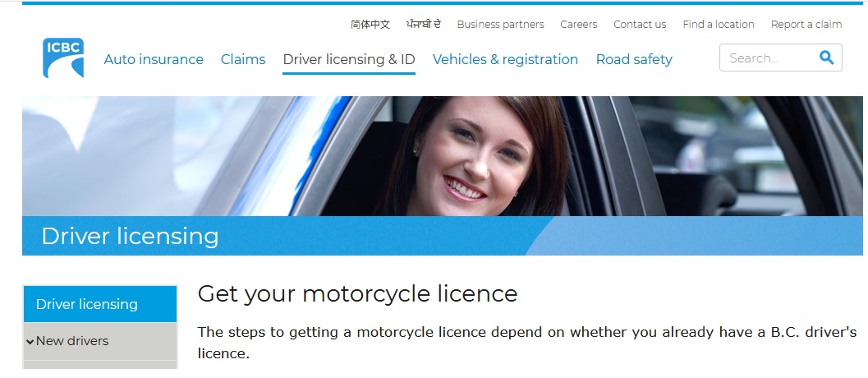Click the ICBC logo icon
This screenshot has width=868, height=378.
pyautogui.click(x=63, y=58)
